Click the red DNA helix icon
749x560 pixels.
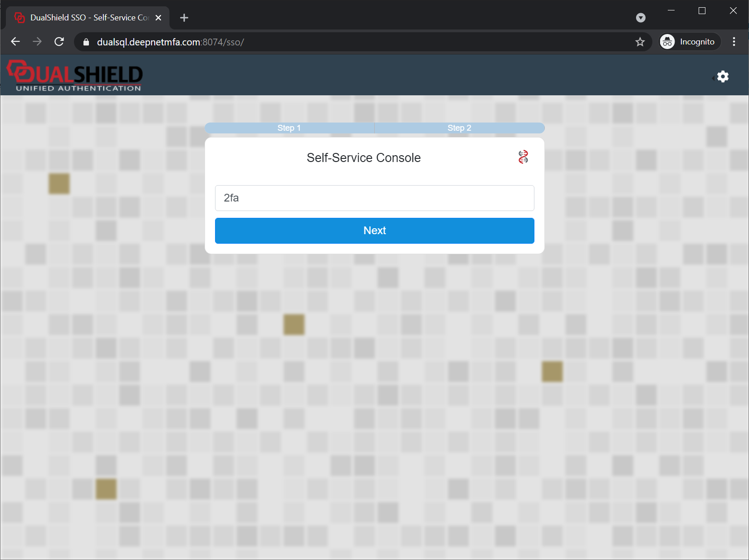point(523,157)
